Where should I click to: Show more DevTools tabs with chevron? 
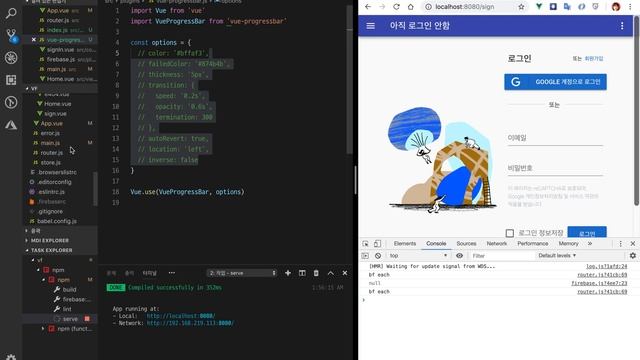590,244
